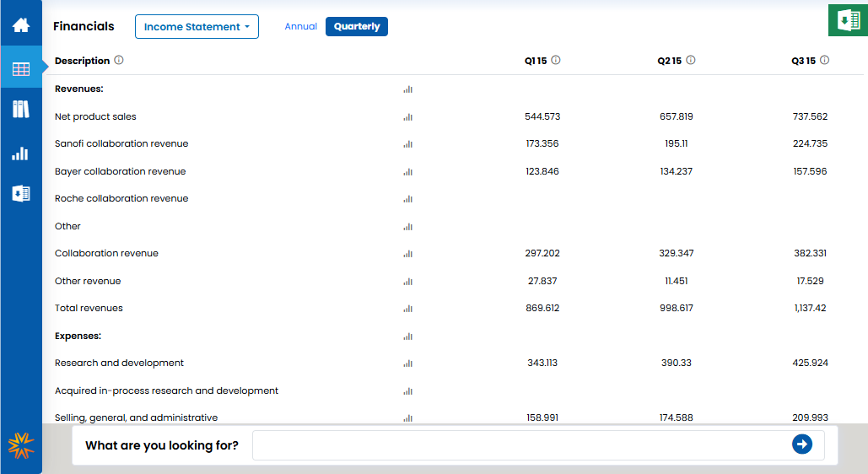Click the value 737.562
Screen dimensions: 868x474
point(811,116)
